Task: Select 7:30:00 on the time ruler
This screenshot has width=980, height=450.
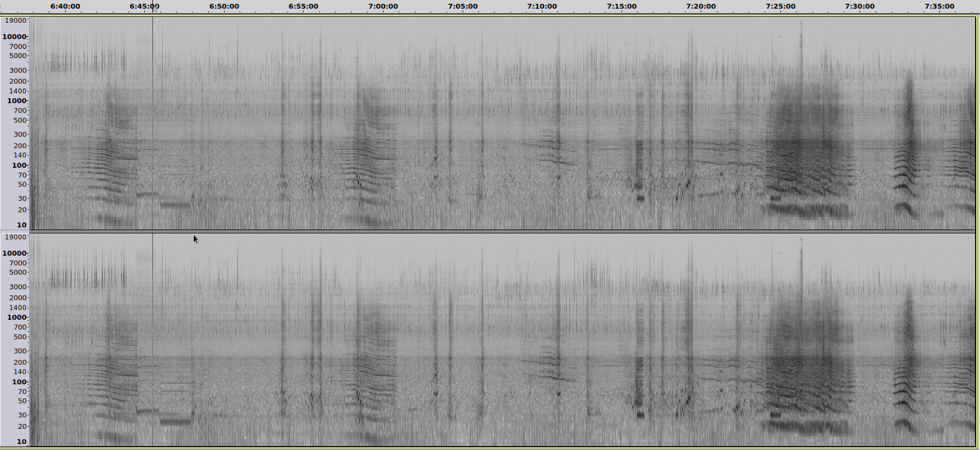Action: [860, 7]
